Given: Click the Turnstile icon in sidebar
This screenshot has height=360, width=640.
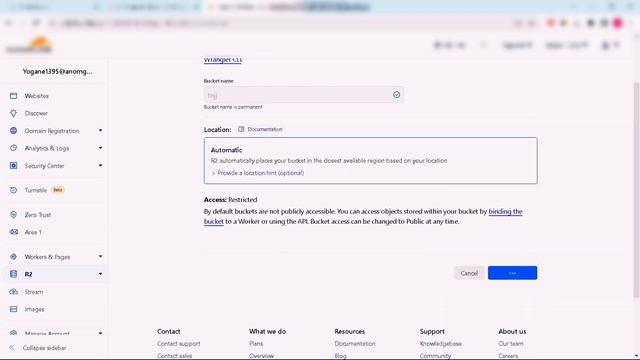Looking at the screenshot, I should (13, 190).
